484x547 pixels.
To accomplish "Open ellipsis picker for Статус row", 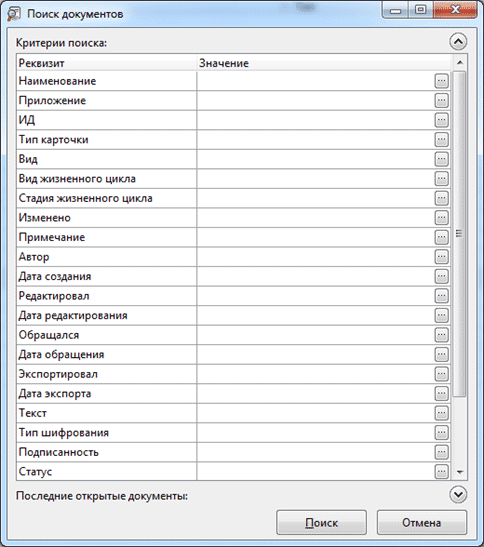I will click(441, 472).
